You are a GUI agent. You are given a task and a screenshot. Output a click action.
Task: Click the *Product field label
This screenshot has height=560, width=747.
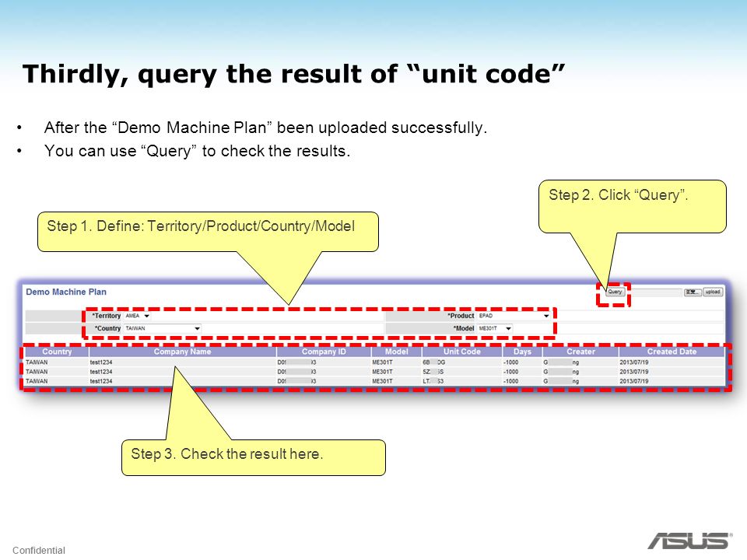tap(461, 316)
